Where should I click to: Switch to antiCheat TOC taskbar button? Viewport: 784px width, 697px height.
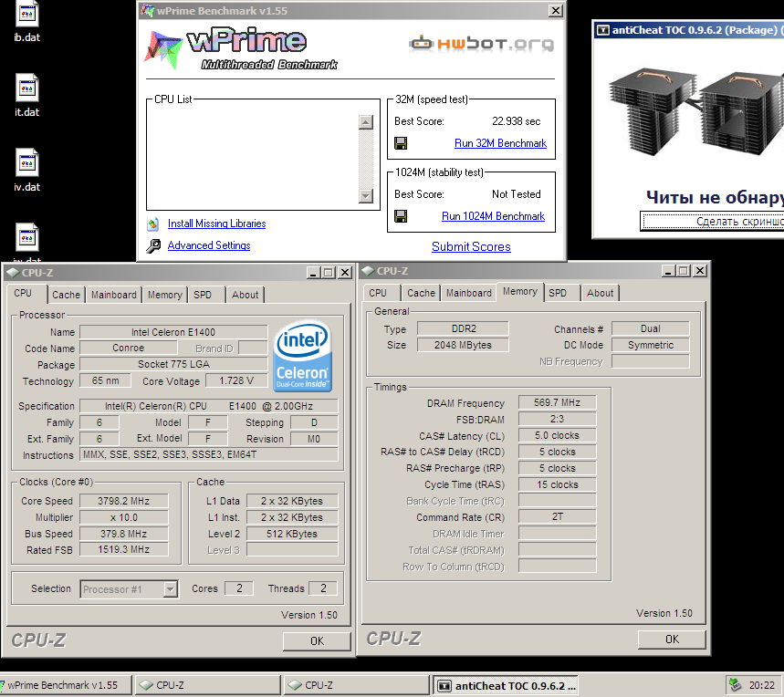coord(505,685)
